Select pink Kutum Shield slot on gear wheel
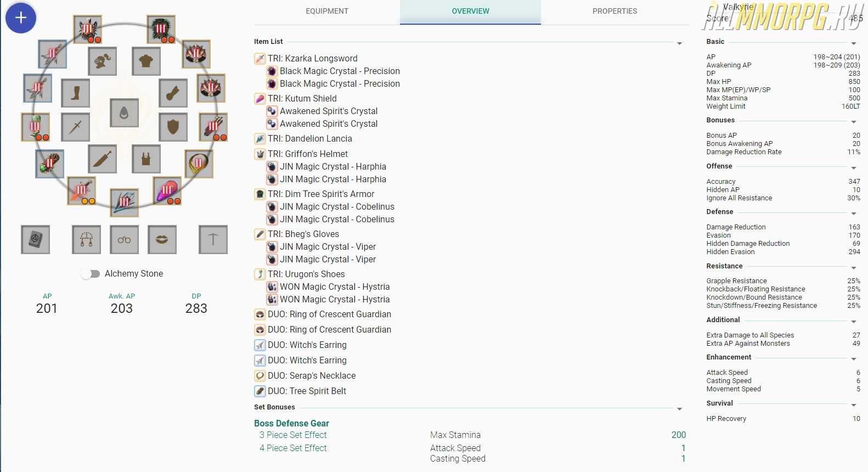 (167, 191)
